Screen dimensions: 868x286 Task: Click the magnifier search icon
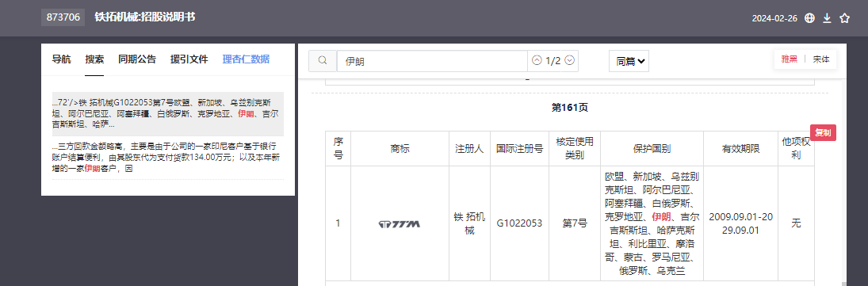tap(322, 61)
